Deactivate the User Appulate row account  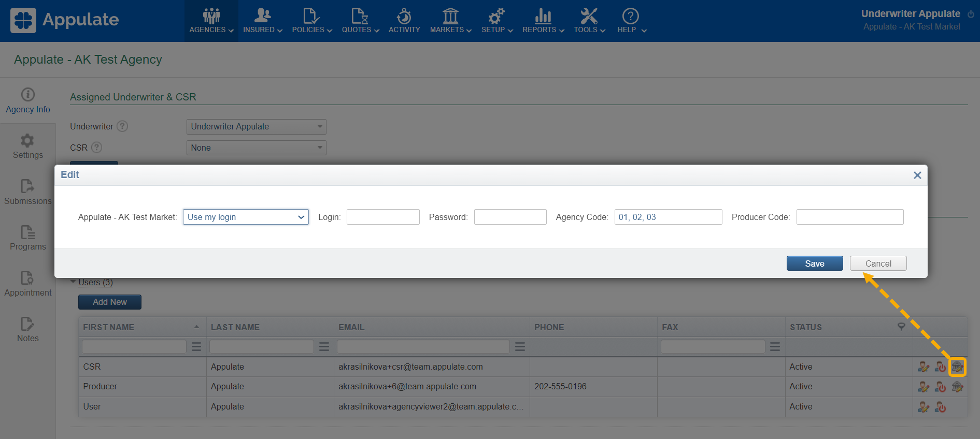[x=940, y=407]
